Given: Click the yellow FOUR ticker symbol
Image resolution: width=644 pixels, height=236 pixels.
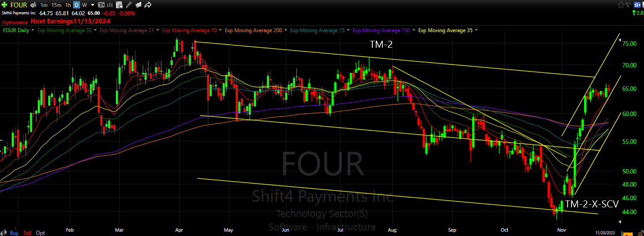Looking at the screenshot, I should [x=19, y=5].
